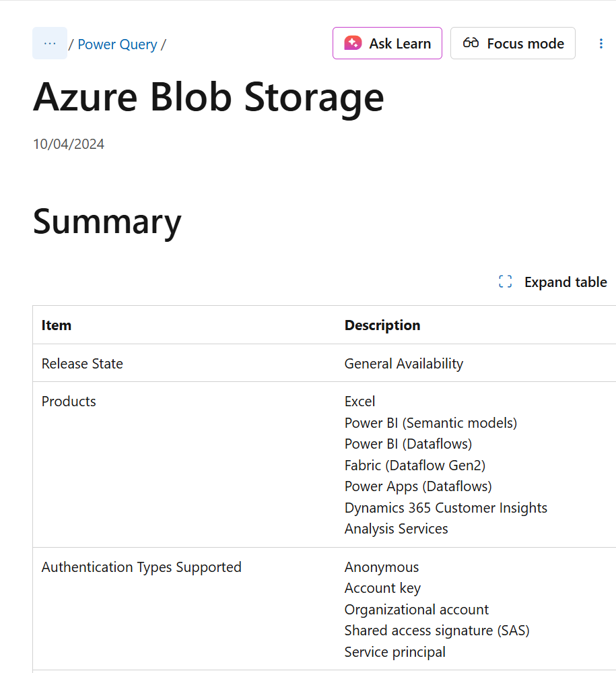The width and height of the screenshot is (616, 673).
Task: Click the Expand table button
Action: [x=553, y=282]
